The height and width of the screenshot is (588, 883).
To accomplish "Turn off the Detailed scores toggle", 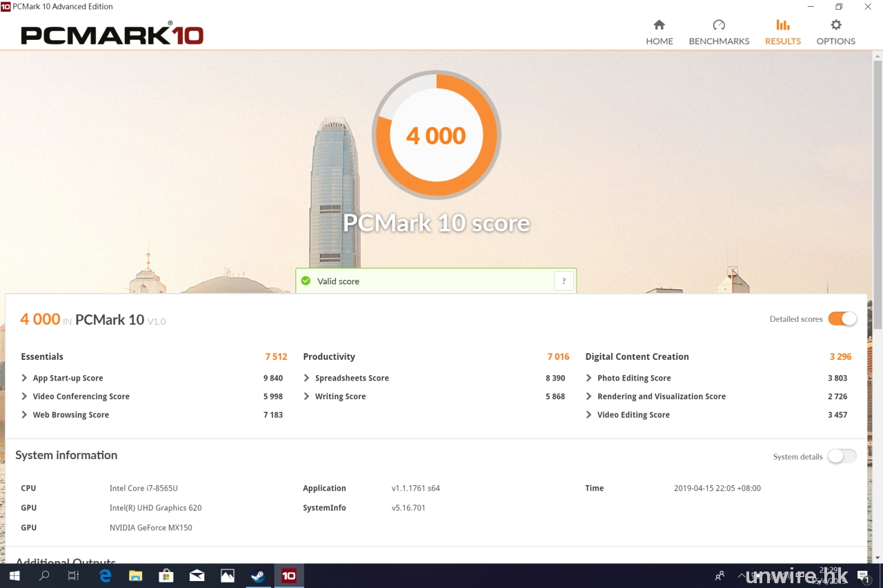I will [x=842, y=318].
